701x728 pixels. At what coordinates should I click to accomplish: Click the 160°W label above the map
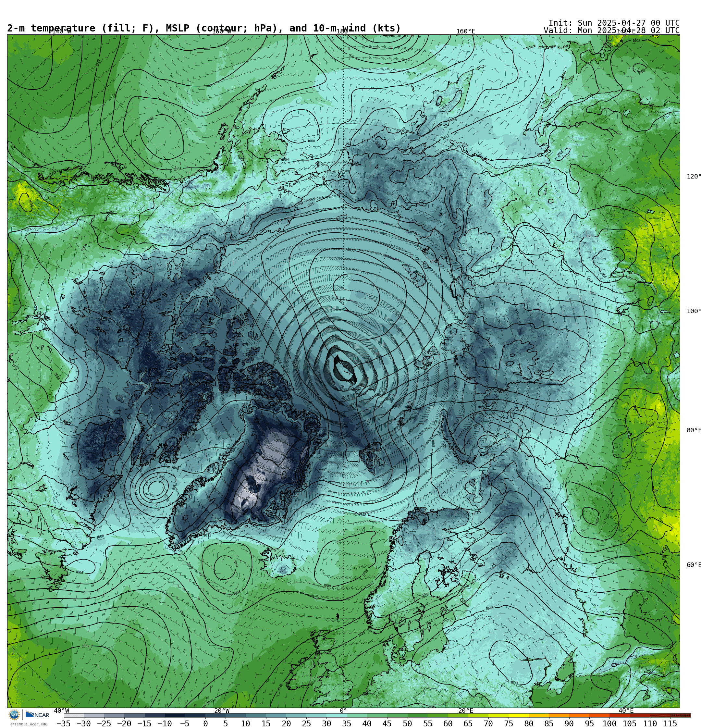[x=221, y=31]
